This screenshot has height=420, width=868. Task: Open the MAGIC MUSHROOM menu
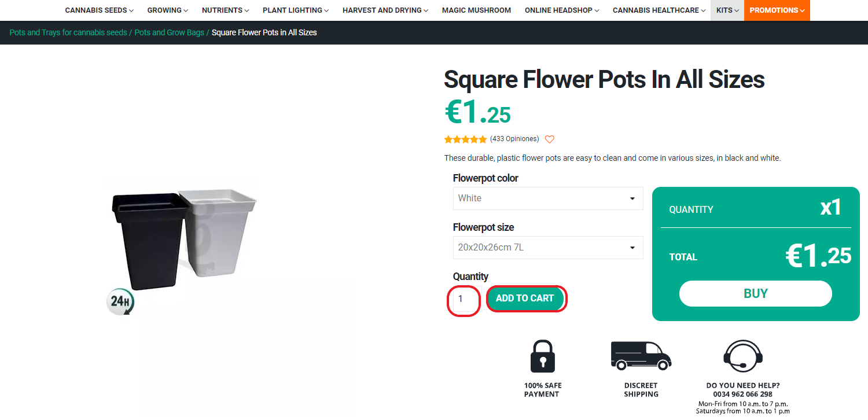476,10
